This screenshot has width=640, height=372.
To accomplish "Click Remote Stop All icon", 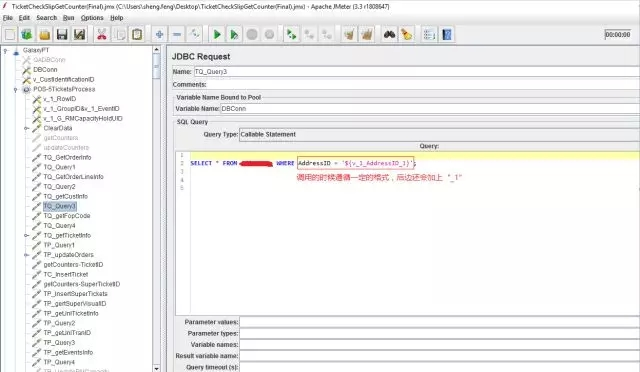I will click(x=309, y=35).
